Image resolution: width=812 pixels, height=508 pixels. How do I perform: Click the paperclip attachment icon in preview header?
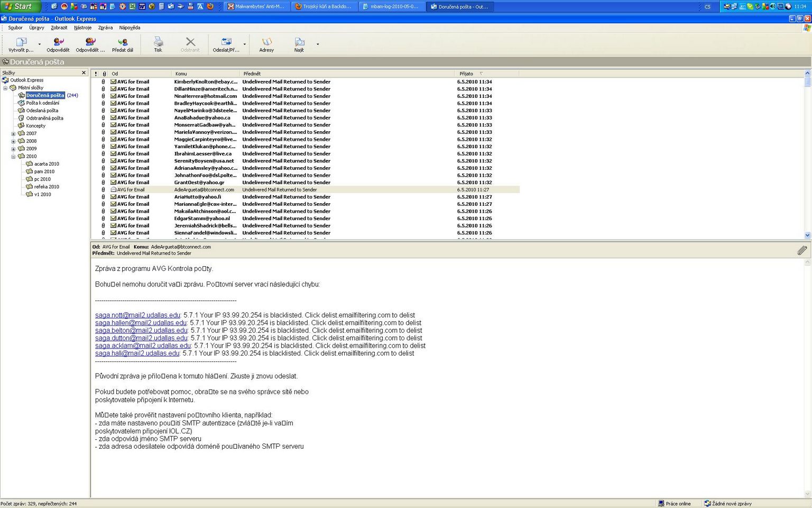(x=802, y=250)
